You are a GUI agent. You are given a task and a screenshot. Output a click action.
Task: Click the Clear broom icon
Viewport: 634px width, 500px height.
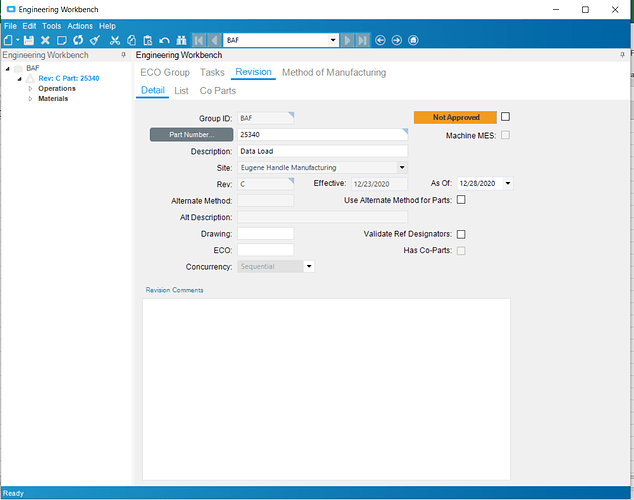pos(94,40)
